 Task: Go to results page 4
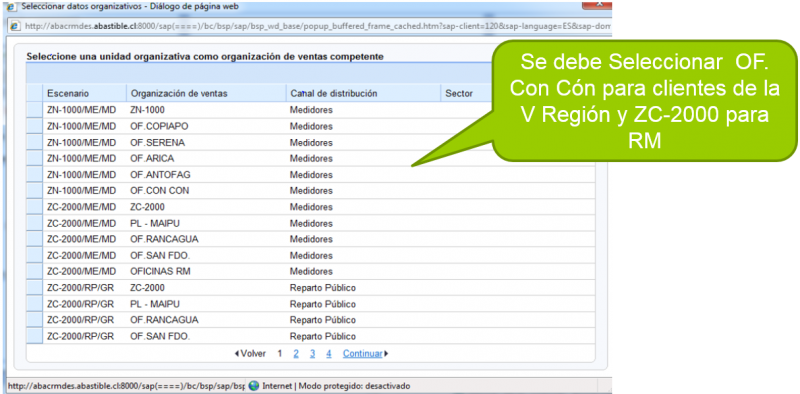click(x=329, y=354)
